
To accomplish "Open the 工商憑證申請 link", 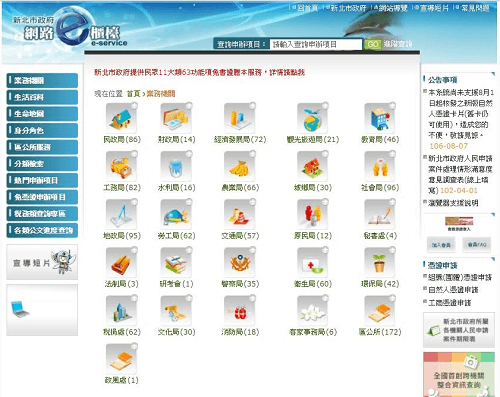I will click(449, 303).
